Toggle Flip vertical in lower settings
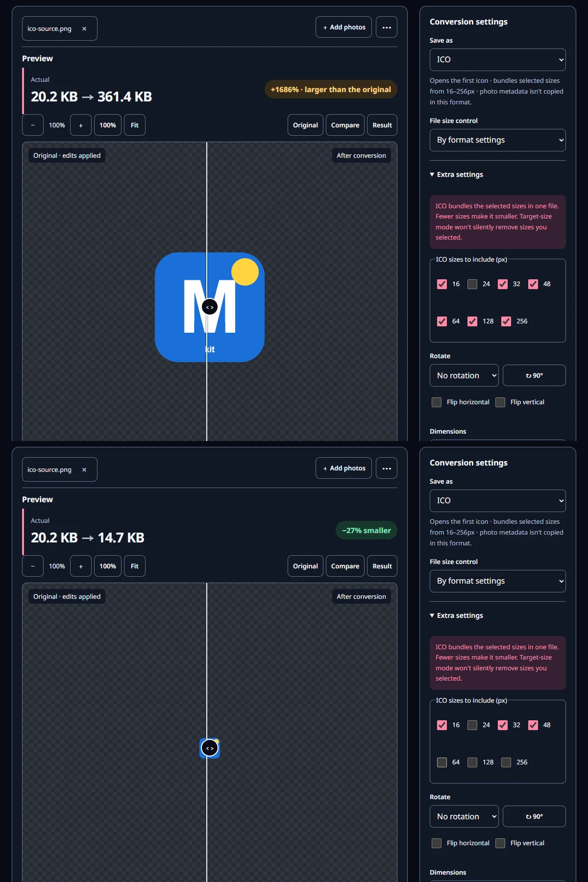 tap(500, 843)
